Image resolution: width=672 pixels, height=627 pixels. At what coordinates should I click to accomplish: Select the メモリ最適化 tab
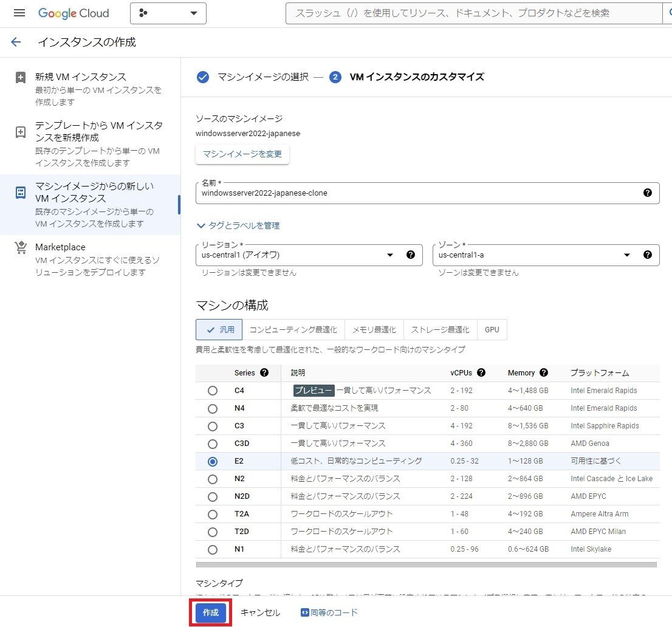[x=374, y=329]
